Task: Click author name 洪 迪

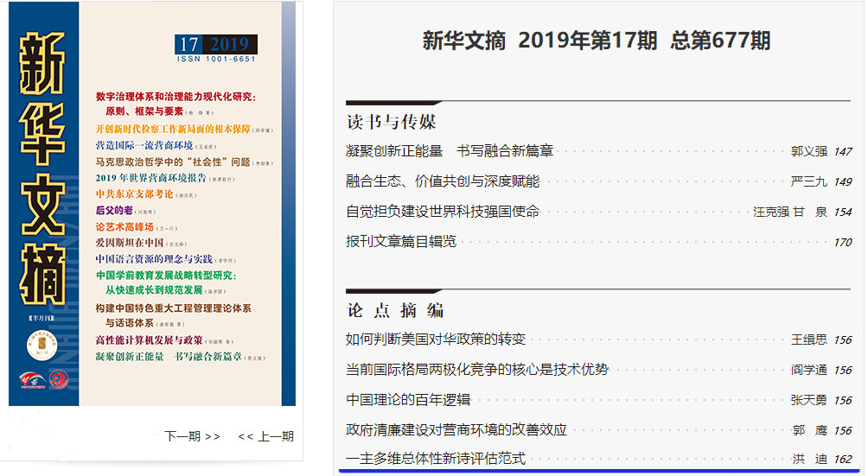Action: tap(809, 459)
